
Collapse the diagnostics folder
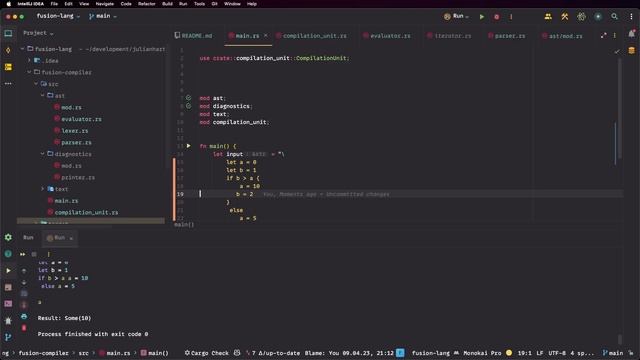[42, 154]
